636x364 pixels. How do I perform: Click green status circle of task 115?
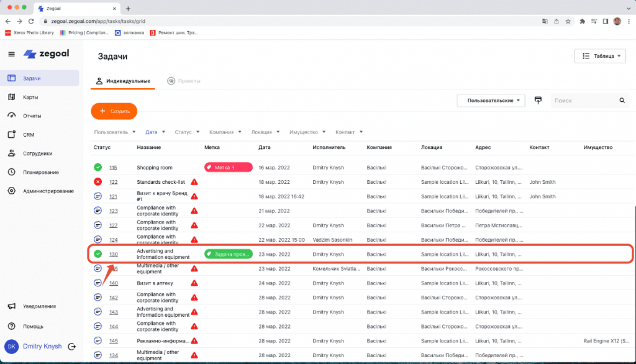(98, 167)
